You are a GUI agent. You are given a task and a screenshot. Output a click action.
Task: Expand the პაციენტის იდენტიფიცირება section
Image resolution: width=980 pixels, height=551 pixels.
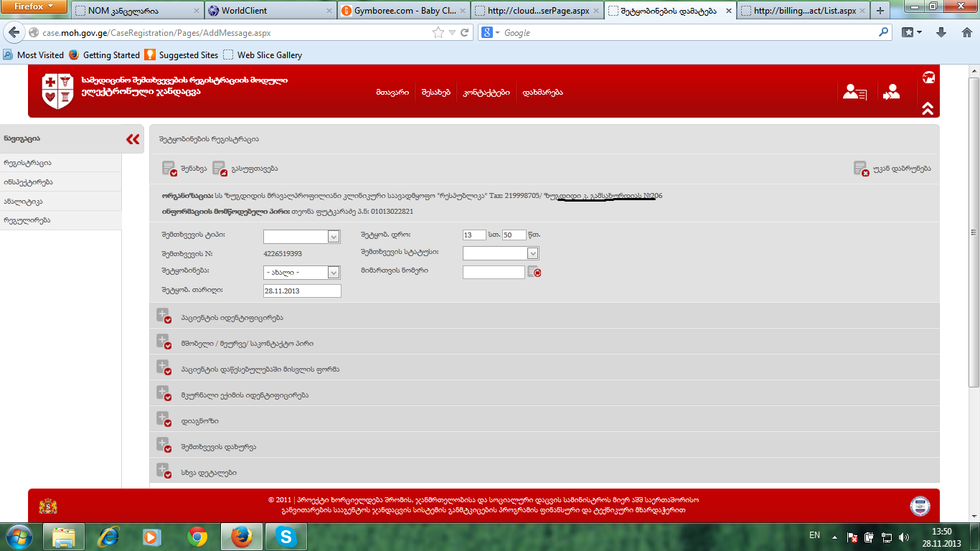click(164, 317)
